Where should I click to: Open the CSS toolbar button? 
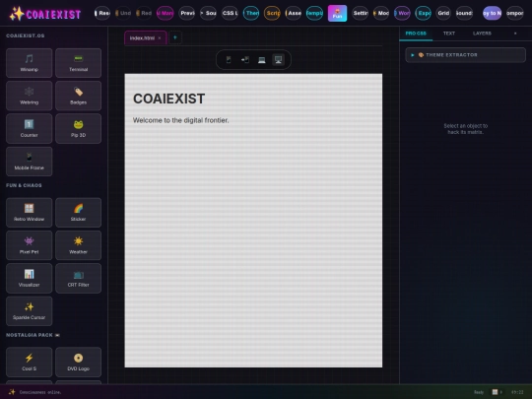point(230,13)
